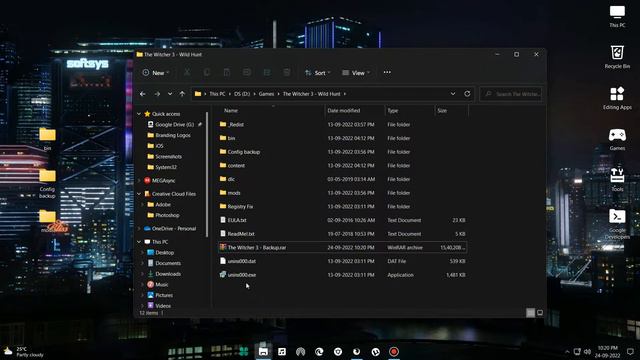Select The Witcher 3 - Backup.rar file
640x360 pixels.
click(x=343, y=248)
